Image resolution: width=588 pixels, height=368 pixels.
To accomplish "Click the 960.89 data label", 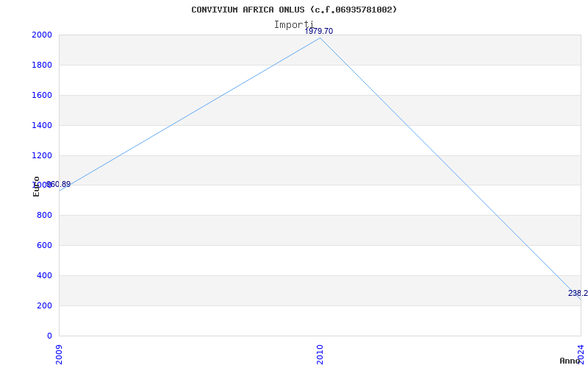I will 59,185.
